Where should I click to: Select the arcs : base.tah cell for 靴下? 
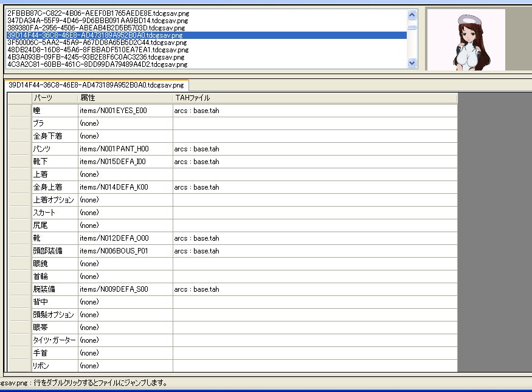314,162
